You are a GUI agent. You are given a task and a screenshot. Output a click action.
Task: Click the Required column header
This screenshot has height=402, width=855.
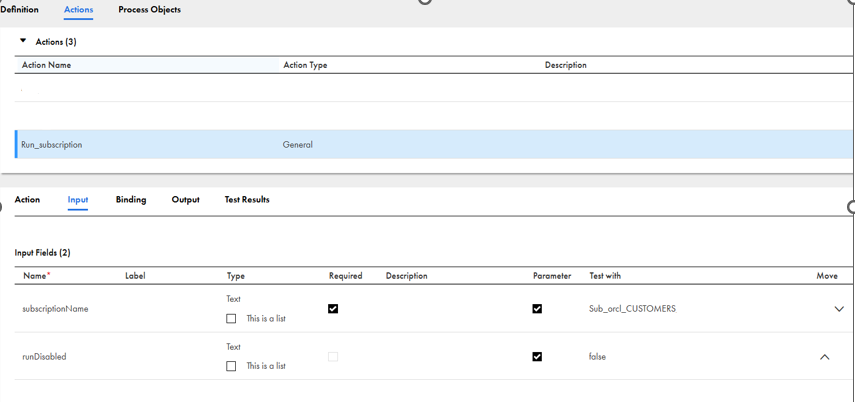pyautogui.click(x=346, y=276)
